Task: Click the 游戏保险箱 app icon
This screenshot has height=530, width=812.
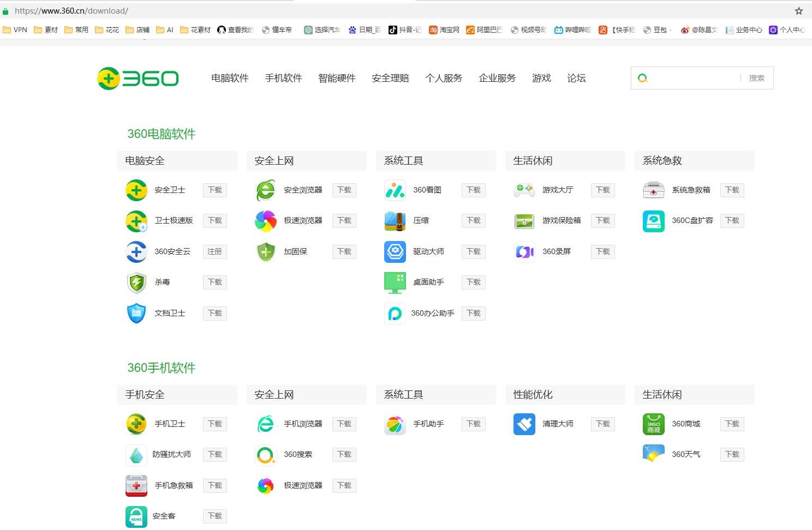Action: point(524,221)
